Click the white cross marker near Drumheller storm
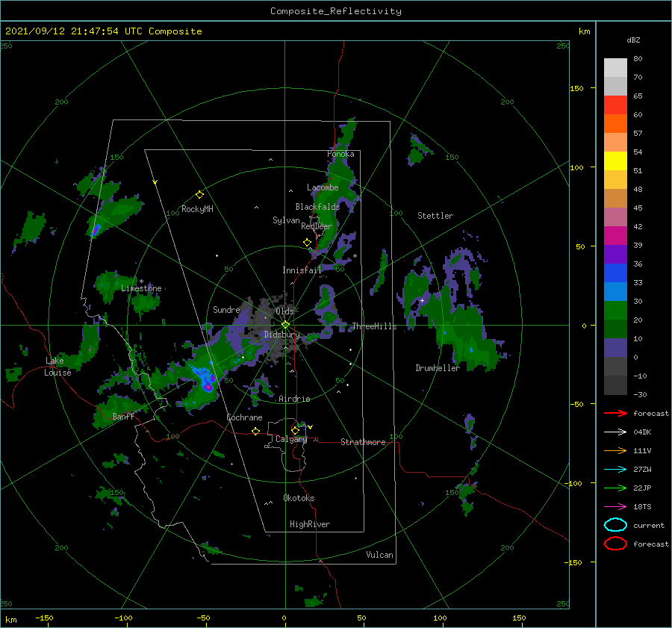 [422, 300]
